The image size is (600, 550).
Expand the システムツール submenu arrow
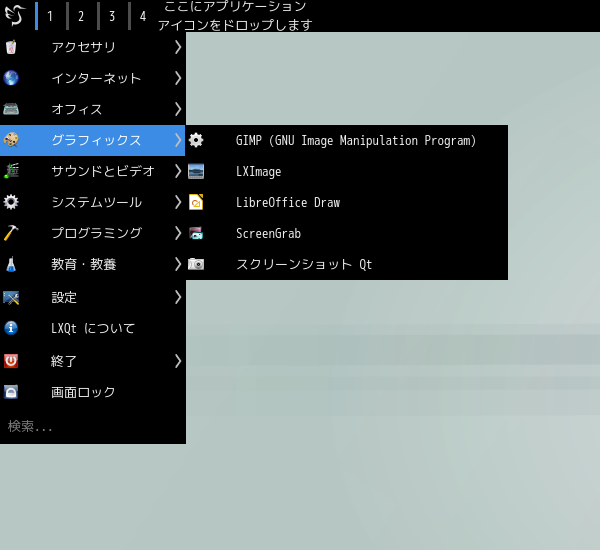pyautogui.click(x=178, y=202)
